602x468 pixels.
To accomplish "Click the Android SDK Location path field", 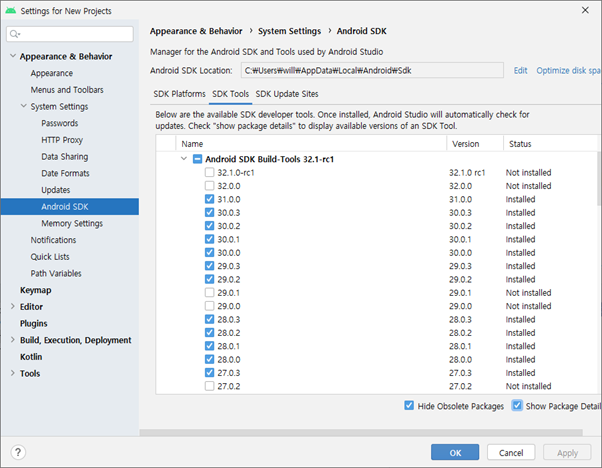I will click(x=372, y=70).
